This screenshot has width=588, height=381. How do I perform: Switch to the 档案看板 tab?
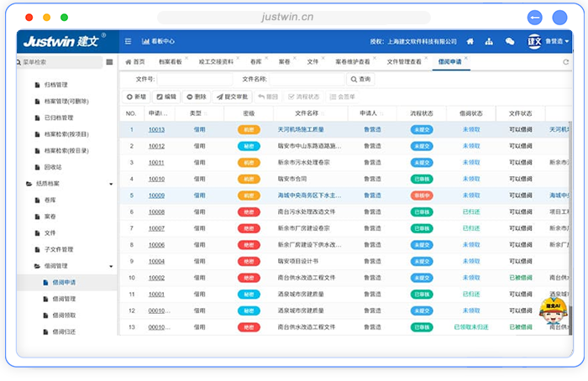click(171, 62)
